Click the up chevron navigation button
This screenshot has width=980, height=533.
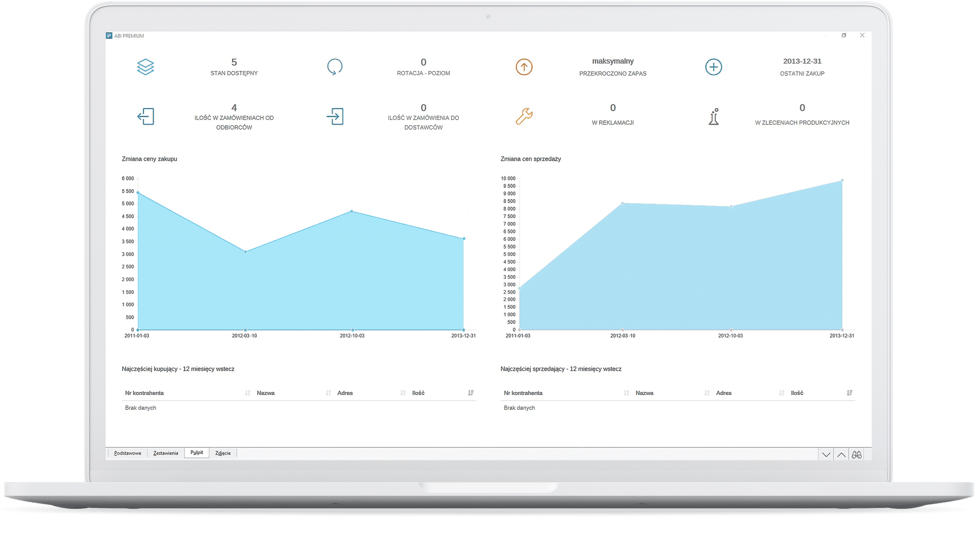point(841,455)
